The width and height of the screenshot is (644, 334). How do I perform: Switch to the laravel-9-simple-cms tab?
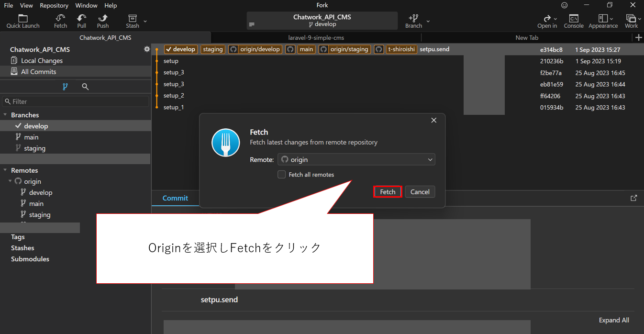(316, 37)
